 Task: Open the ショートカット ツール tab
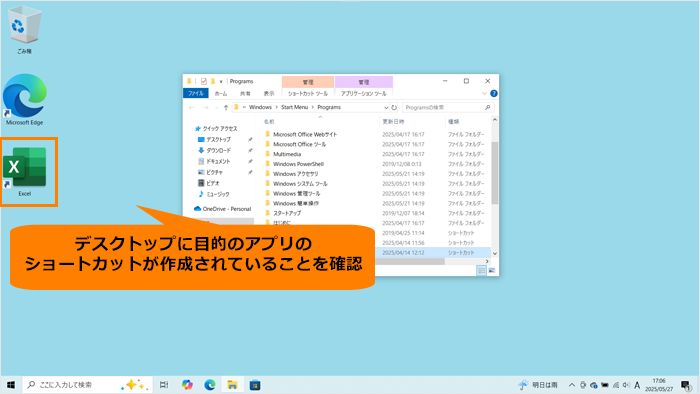click(x=308, y=93)
